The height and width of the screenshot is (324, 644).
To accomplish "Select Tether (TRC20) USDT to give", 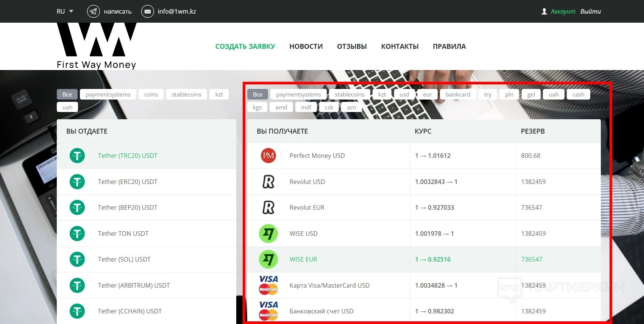I will pos(147,156).
